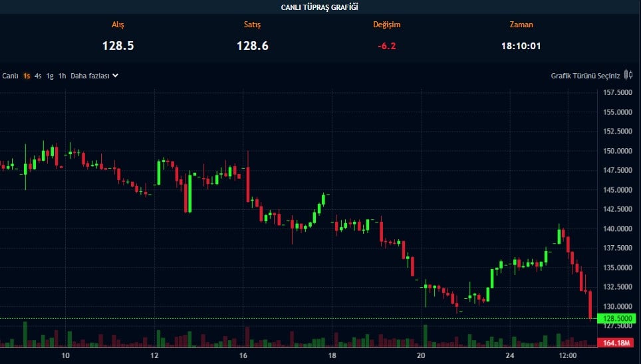Click the candlestick chart type icon
The width and height of the screenshot is (641, 364).
pyautogui.click(x=628, y=76)
